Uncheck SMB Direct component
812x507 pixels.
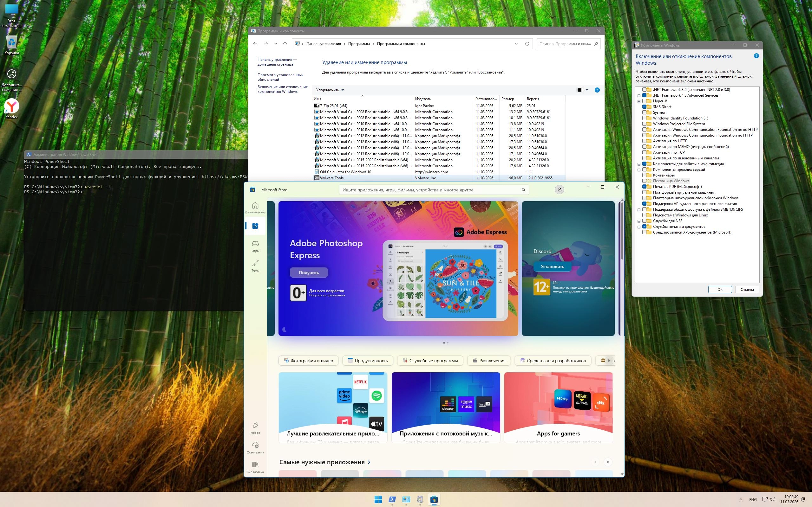click(644, 107)
